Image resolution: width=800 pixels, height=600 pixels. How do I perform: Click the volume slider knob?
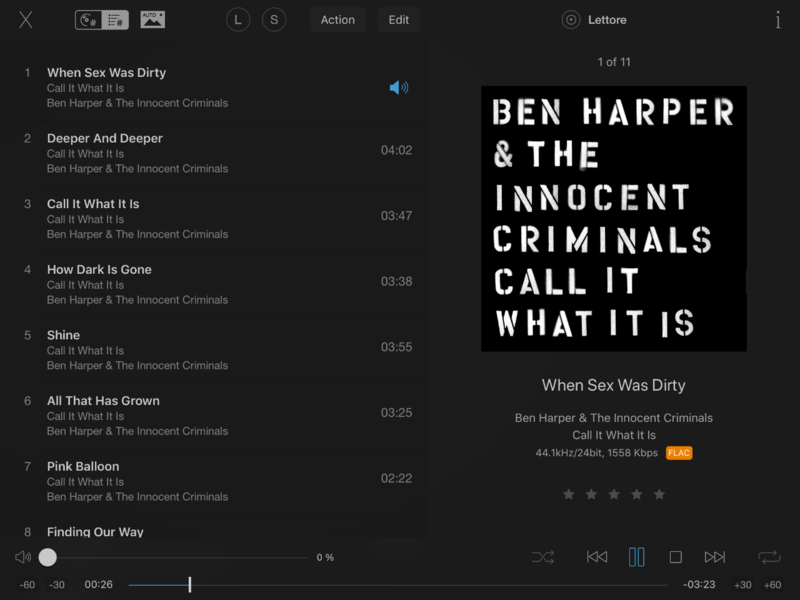(48, 557)
